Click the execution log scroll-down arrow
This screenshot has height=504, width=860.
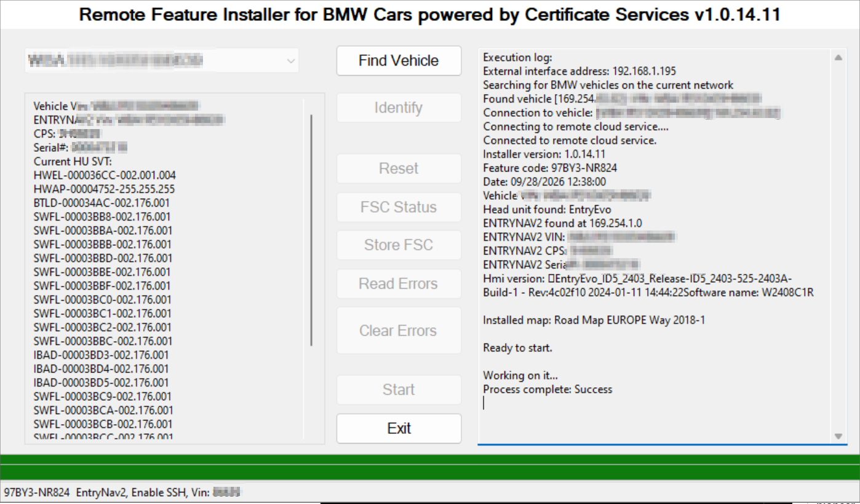pyautogui.click(x=838, y=436)
